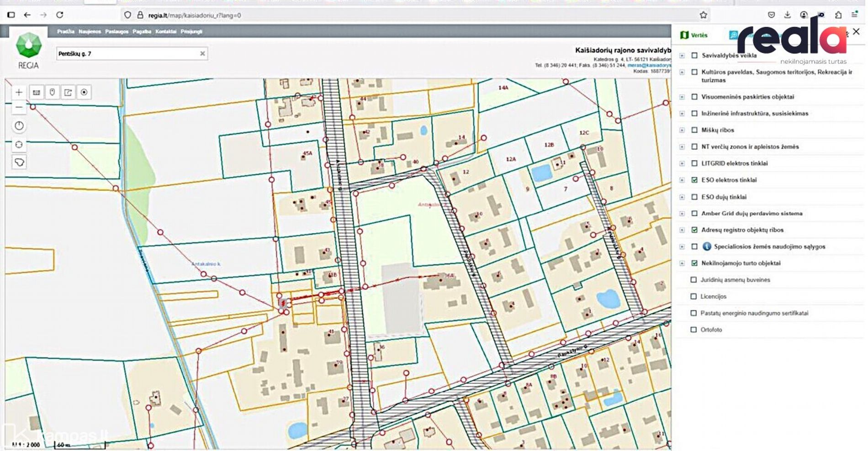
Task: Click Prisijungti to log in
Action: click(191, 31)
